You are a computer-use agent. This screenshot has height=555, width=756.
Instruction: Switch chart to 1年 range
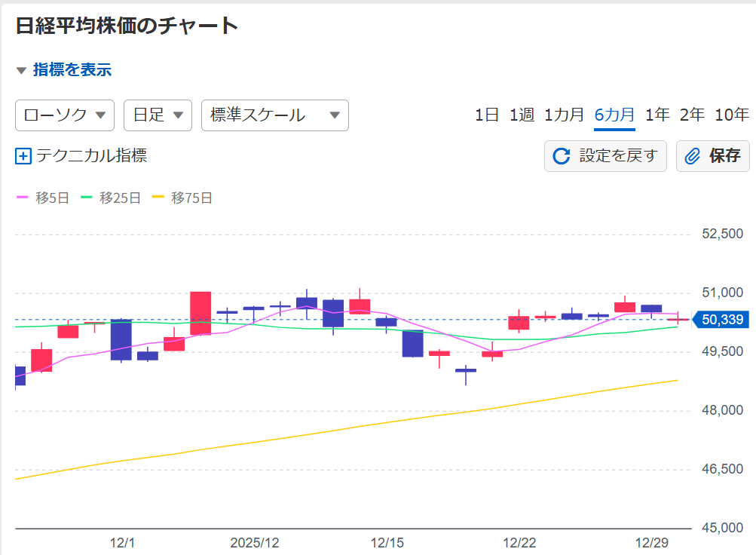click(657, 115)
